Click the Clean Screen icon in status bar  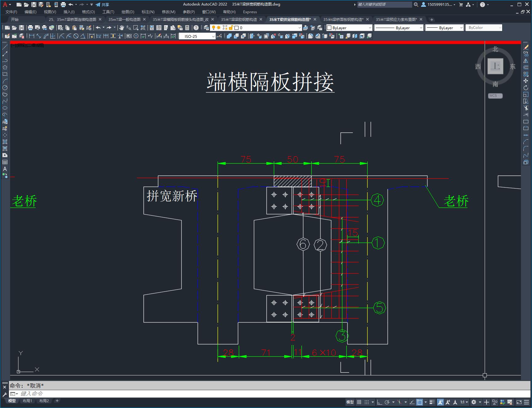519,402
